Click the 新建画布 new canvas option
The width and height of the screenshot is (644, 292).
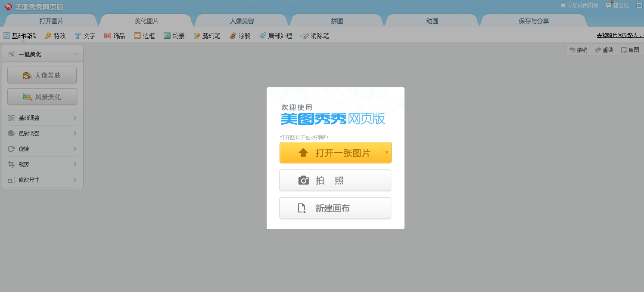pyautogui.click(x=335, y=208)
